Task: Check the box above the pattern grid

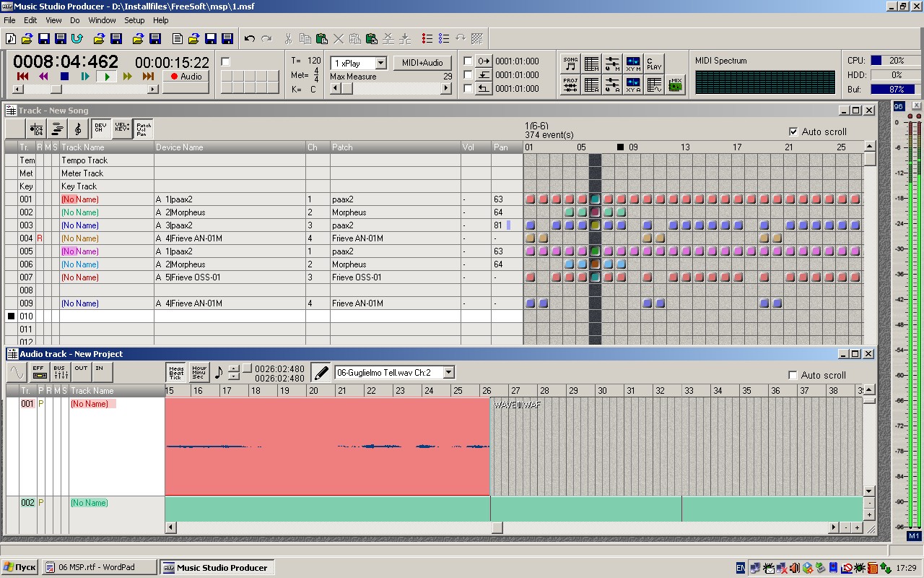Action: [x=225, y=62]
